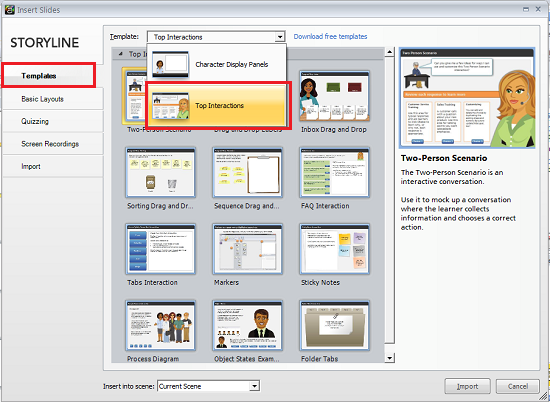Click the Folder Tabs label
The height and width of the screenshot is (402, 550).
click(320, 359)
